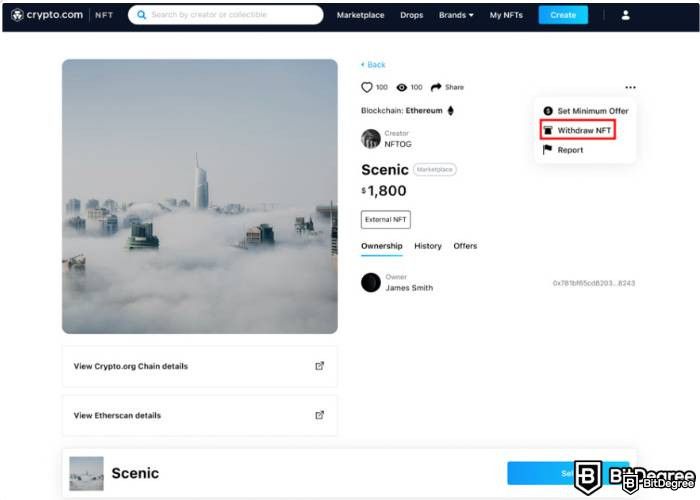Expand the Brands dropdown
Screen dimensions: 700x500
click(x=456, y=15)
